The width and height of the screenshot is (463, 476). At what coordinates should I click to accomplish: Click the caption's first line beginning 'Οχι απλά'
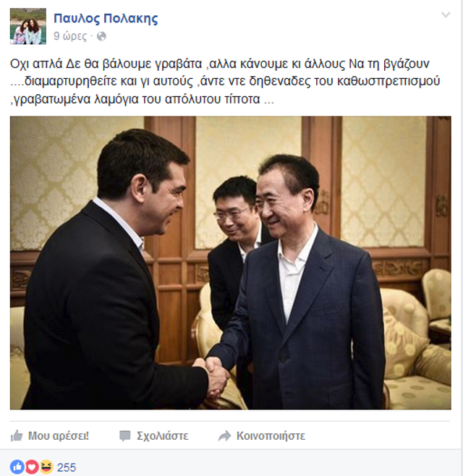tap(220, 64)
